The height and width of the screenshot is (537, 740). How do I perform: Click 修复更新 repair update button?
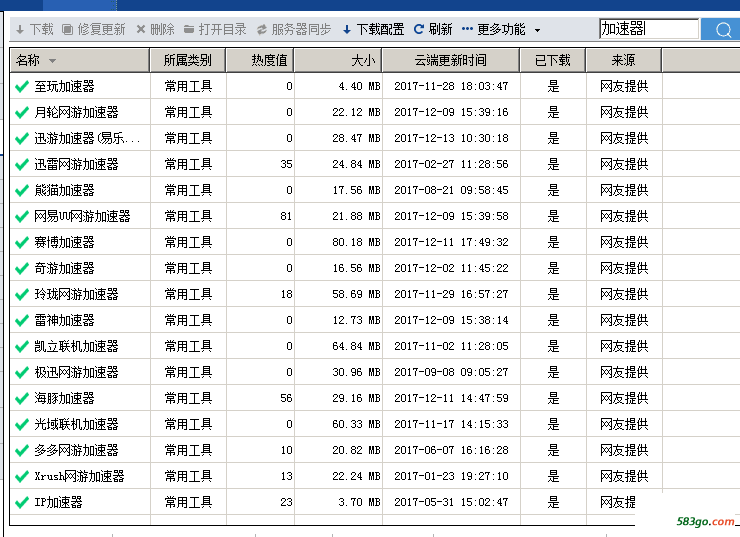(x=94, y=30)
